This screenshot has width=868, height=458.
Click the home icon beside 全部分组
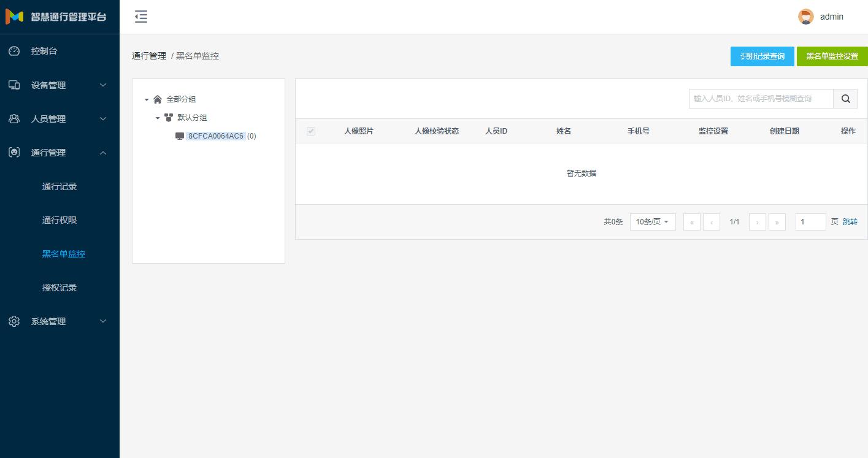click(x=158, y=99)
